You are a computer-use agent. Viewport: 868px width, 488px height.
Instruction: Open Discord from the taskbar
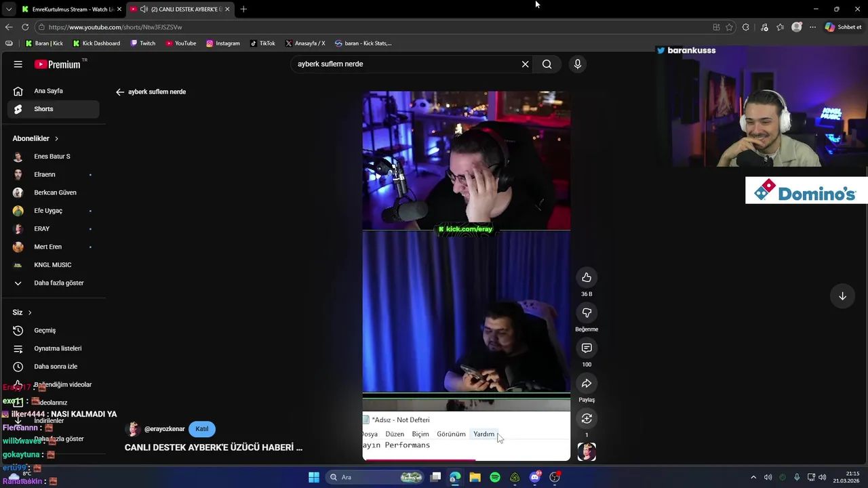(x=535, y=477)
